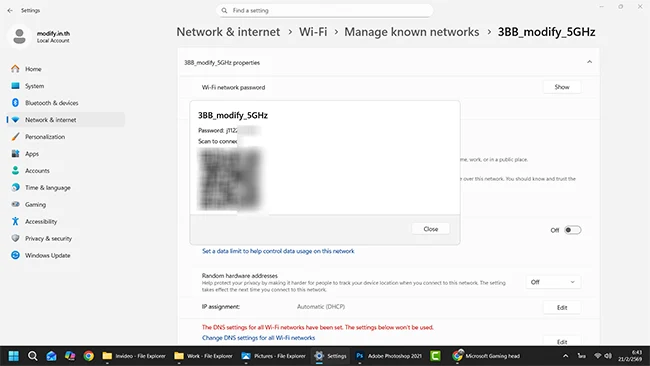650x366 pixels.
Task: Click the Find a setting search box
Action: pos(325,10)
